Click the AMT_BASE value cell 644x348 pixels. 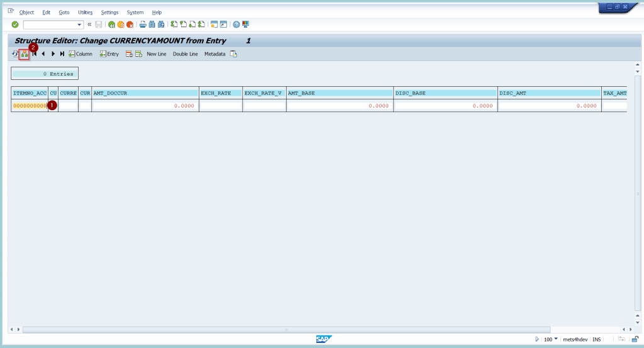coord(340,106)
